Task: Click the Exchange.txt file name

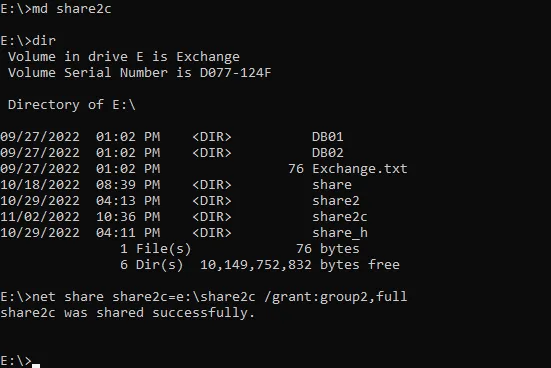Action: (x=359, y=169)
